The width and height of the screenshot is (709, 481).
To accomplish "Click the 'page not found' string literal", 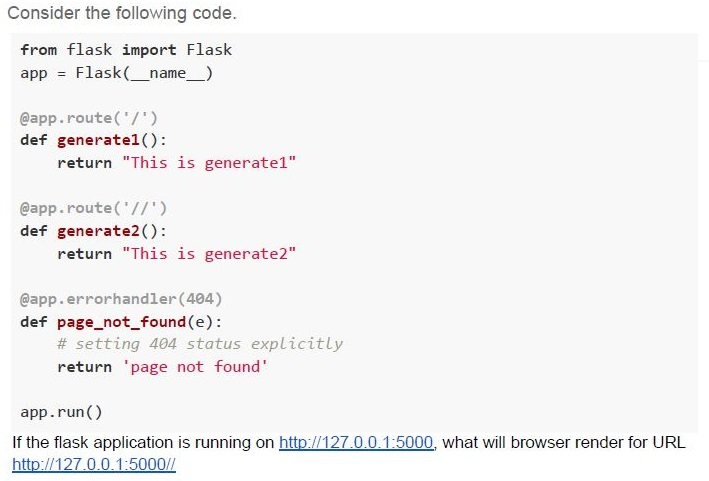I will pyautogui.click(x=195, y=367).
